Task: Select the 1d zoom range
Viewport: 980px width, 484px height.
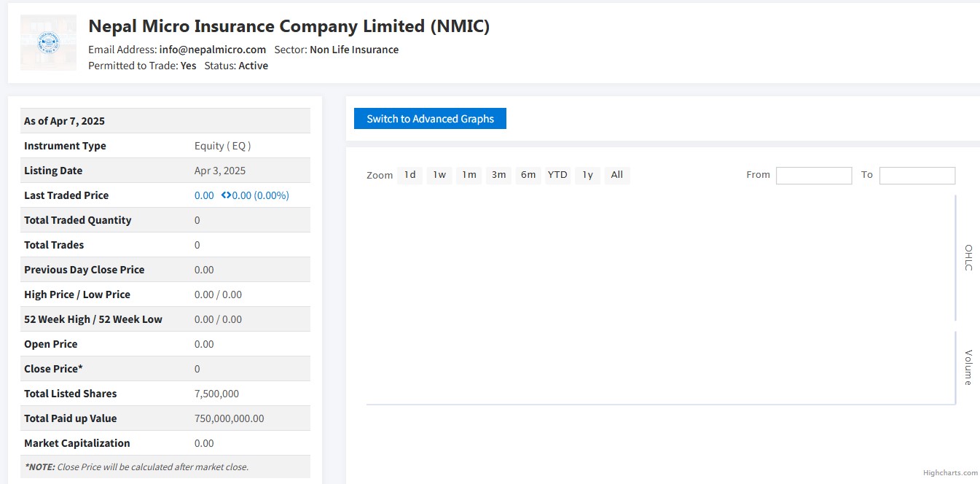Action: (410, 175)
